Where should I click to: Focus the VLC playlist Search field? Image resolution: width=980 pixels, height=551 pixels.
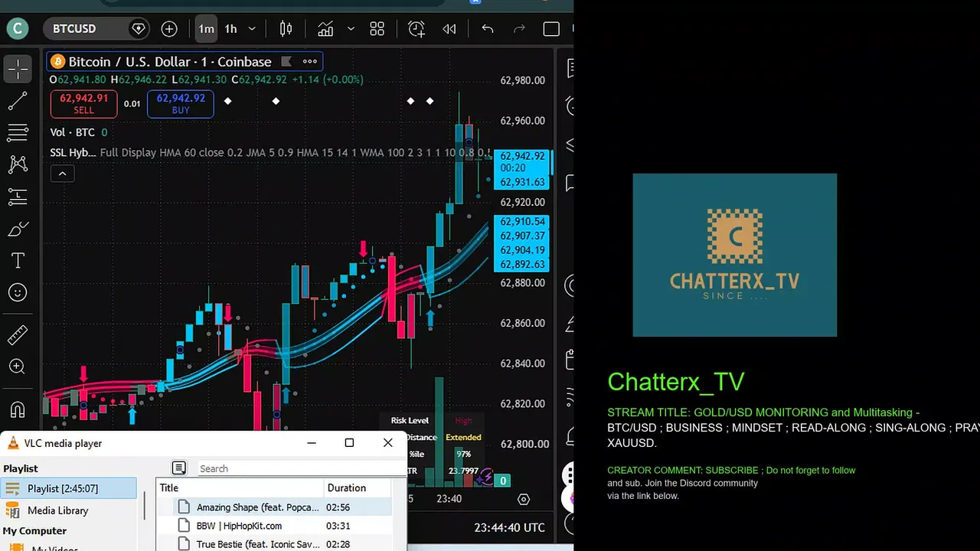[x=299, y=468]
